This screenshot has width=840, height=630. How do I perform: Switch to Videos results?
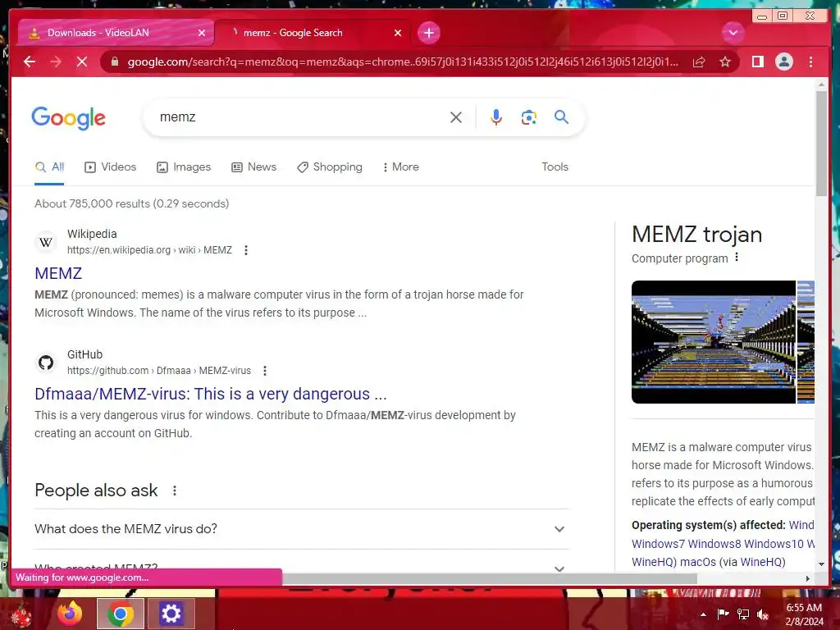(111, 167)
